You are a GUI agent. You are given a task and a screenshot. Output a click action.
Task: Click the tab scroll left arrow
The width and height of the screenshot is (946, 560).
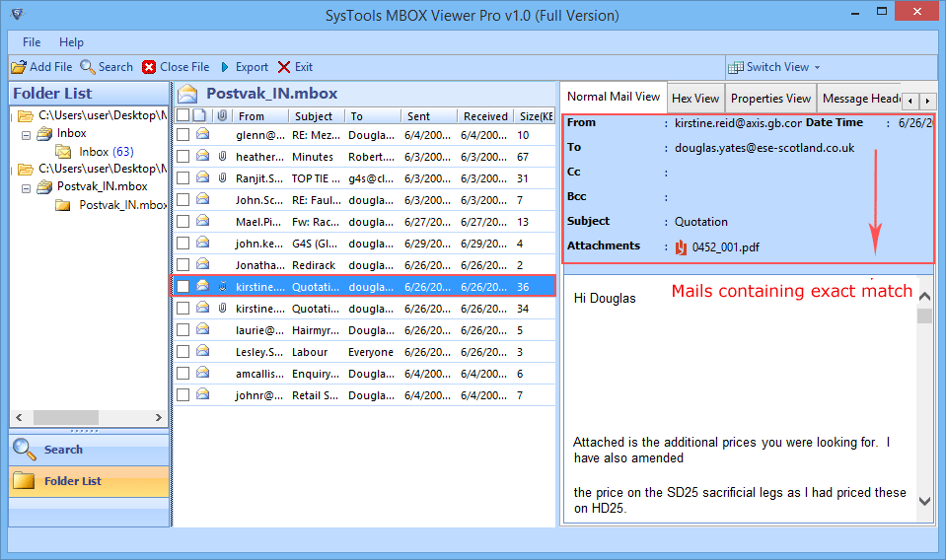[x=910, y=101]
